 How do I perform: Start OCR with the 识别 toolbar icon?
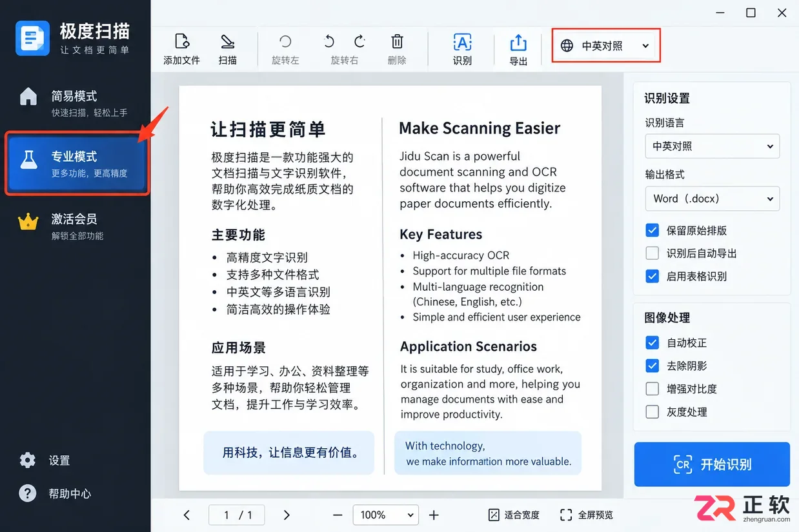pyautogui.click(x=462, y=42)
